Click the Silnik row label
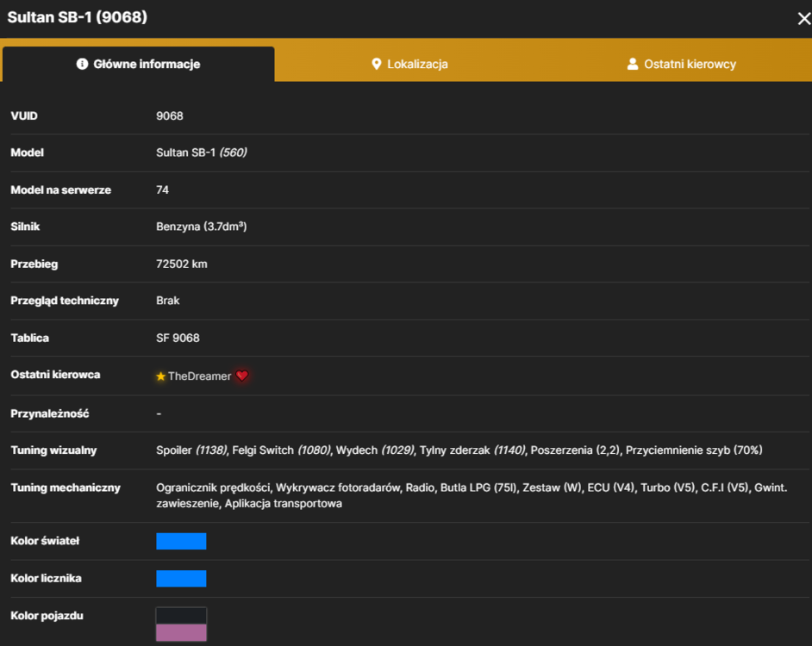The width and height of the screenshot is (812, 646). tap(25, 227)
